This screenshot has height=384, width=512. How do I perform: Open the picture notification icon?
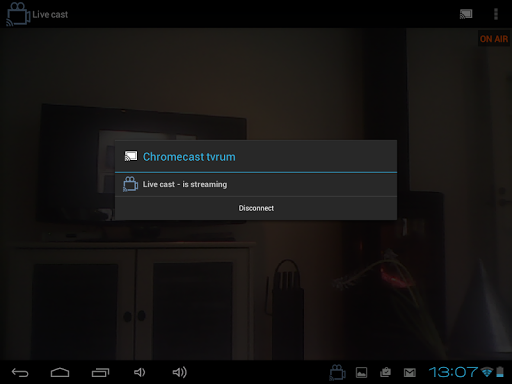(x=361, y=372)
